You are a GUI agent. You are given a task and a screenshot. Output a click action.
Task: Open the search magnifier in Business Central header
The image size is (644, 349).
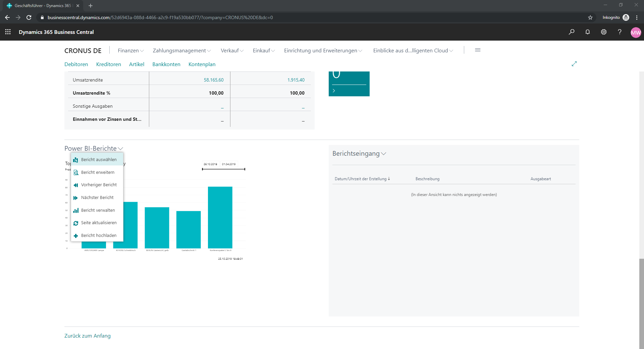(x=572, y=32)
